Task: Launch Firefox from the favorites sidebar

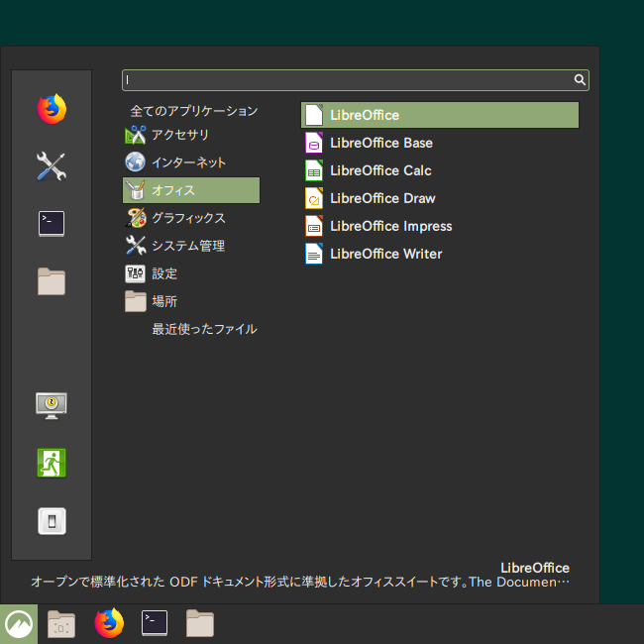Action: [x=52, y=109]
